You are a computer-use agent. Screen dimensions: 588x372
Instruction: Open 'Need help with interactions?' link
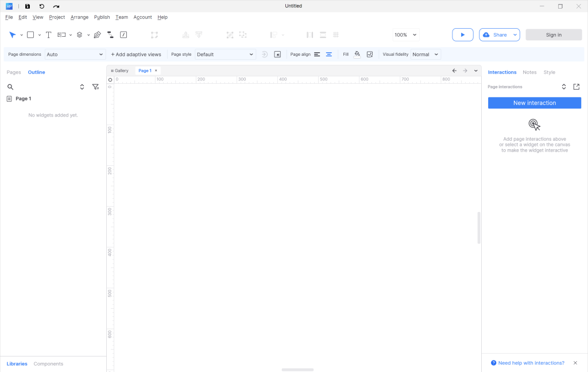pos(531,363)
